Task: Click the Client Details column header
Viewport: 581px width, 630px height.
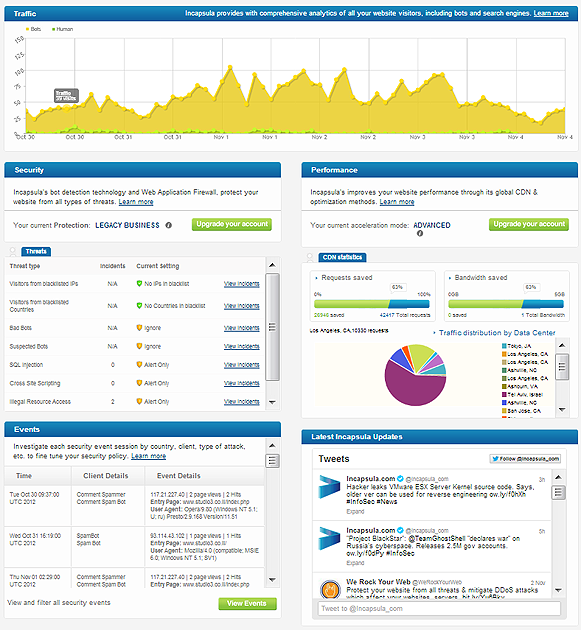Action: coord(106,476)
